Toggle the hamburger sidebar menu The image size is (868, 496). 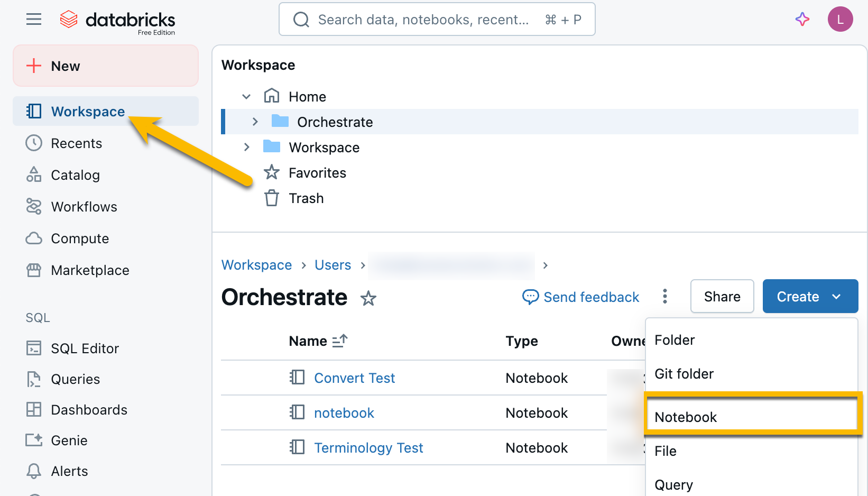pyautogui.click(x=34, y=20)
